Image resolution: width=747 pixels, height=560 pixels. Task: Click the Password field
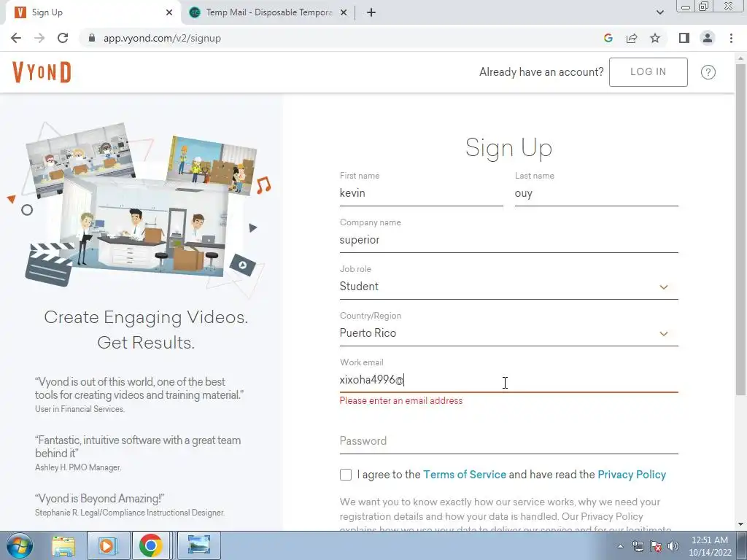pyautogui.click(x=508, y=441)
